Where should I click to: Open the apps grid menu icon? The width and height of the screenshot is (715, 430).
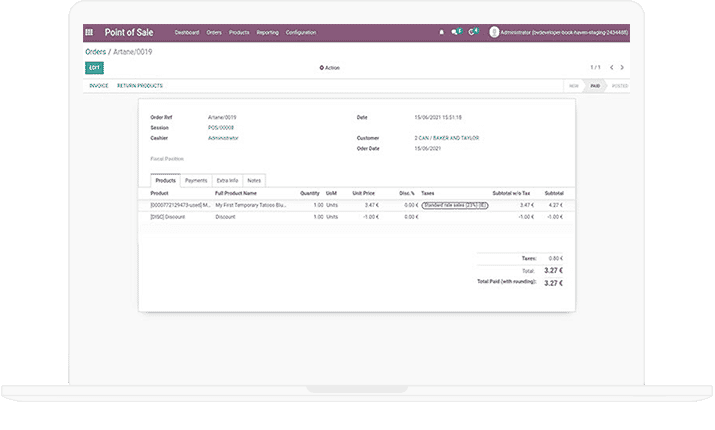click(89, 32)
